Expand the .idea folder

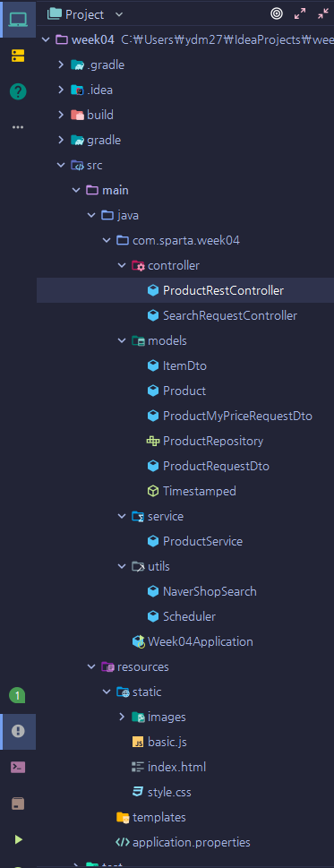point(62,90)
